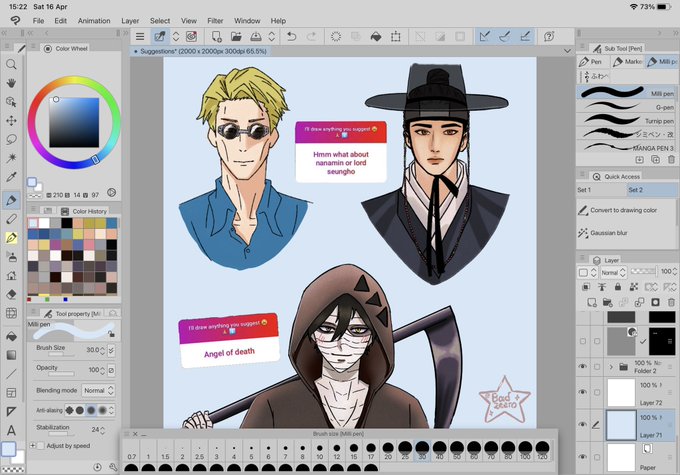The image size is (680, 475).
Task: Hide Folder 2 with its eye icon
Action: (582, 367)
